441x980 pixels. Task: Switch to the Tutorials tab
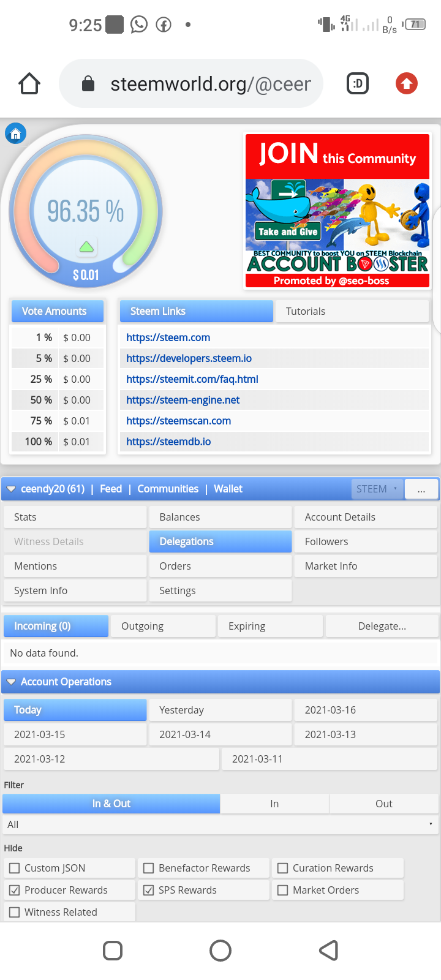click(x=352, y=311)
